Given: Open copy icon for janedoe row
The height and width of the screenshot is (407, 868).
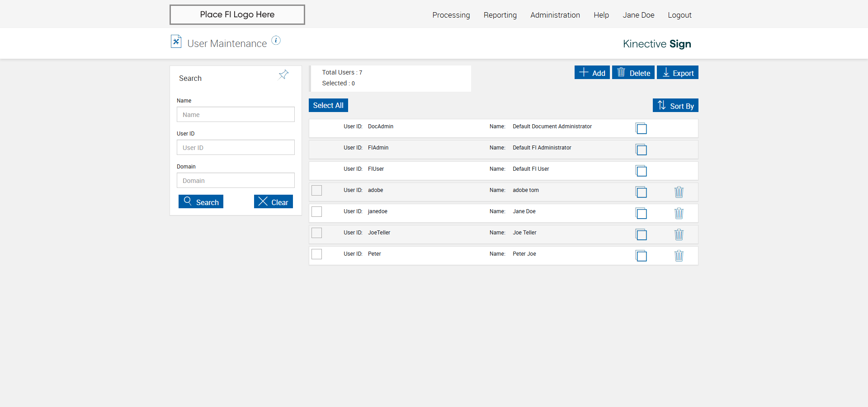Looking at the screenshot, I should pos(641,213).
